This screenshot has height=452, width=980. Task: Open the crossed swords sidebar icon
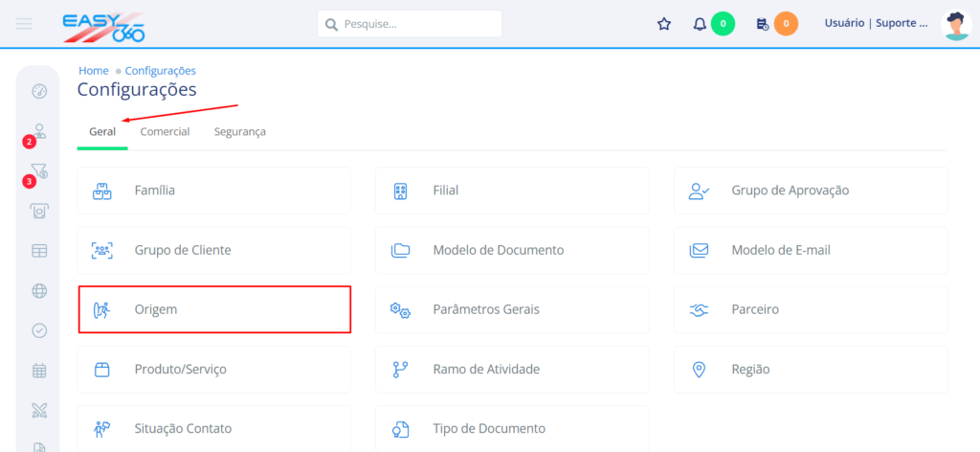coord(39,411)
